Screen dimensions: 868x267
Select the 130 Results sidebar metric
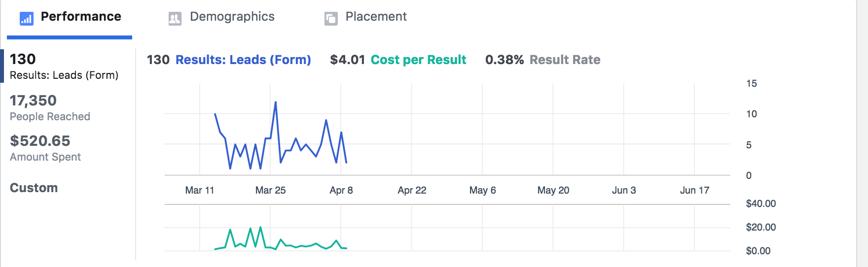[x=64, y=67]
